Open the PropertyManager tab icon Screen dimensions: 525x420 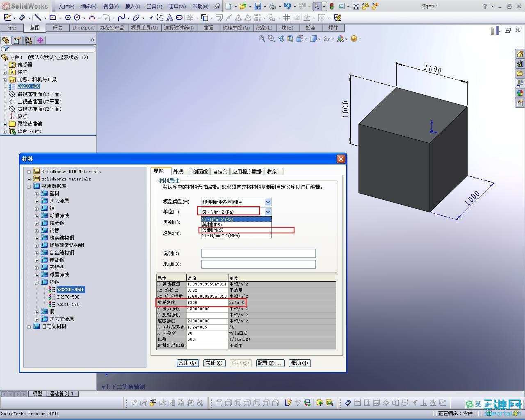tap(17, 40)
